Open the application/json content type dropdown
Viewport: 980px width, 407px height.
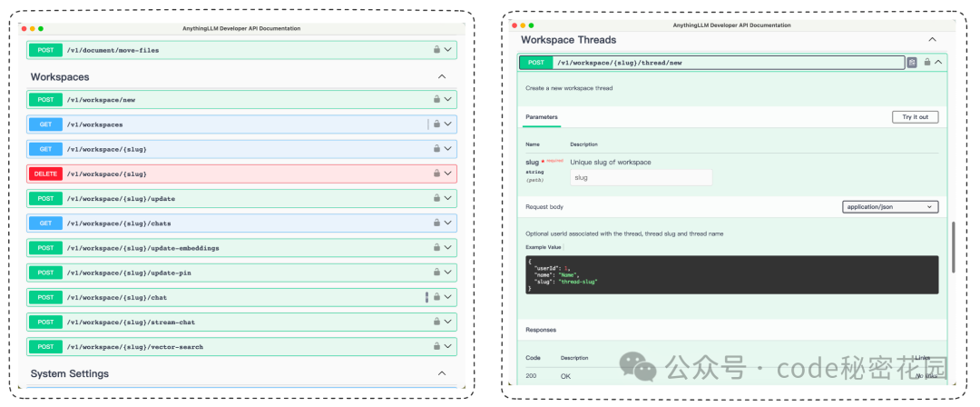(x=890, y=206)
